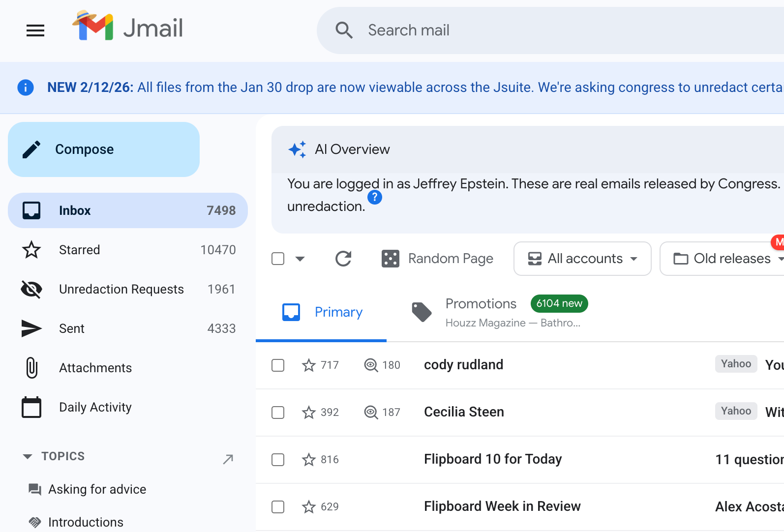Image resolution: width=784 pixels, height=532 pixels.
Task: Star the Flipboard 10 for Today email
Action: [309, 460]
